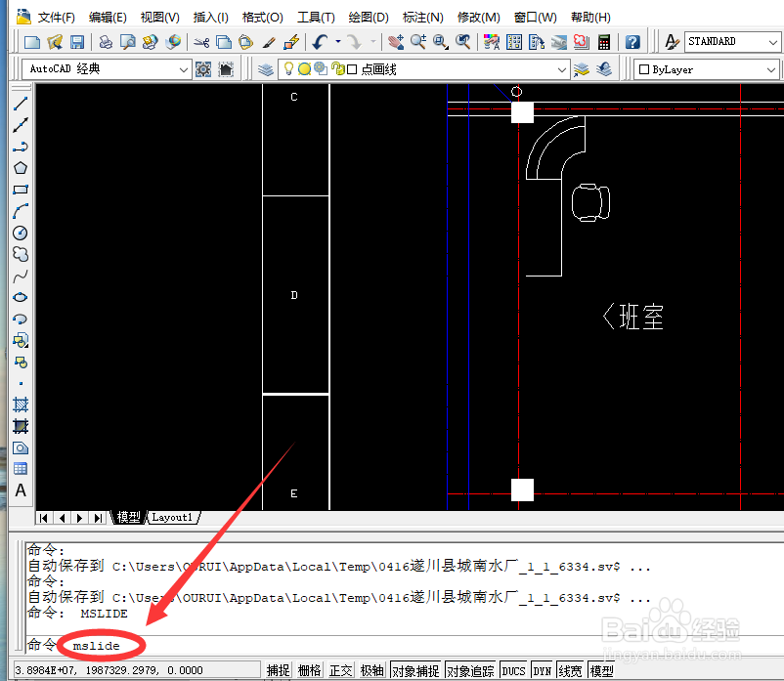Click the Undo arrow icon
The height and width of the screenshot is (681, 784).
320,42
